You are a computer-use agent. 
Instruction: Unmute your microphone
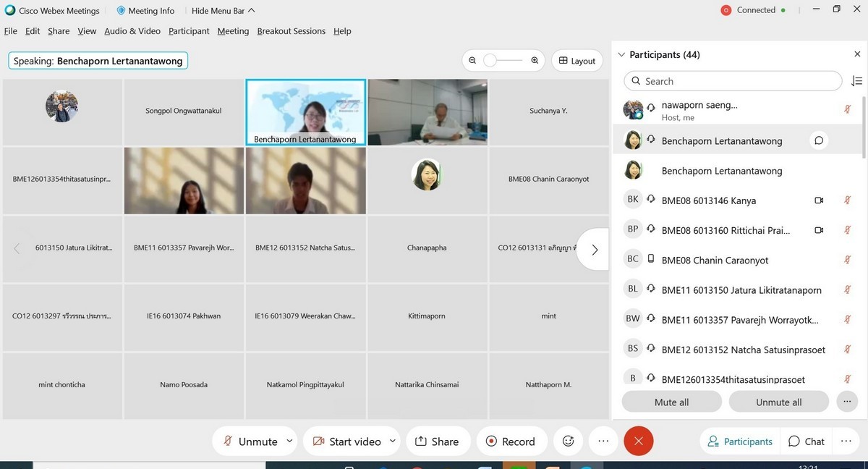pos(250,441)
